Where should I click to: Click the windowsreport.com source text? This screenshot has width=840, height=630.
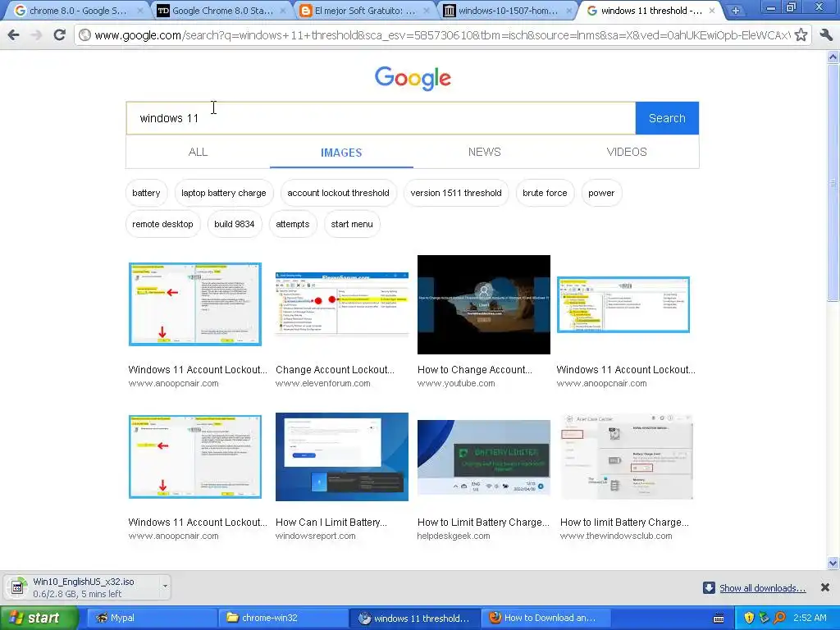coord(316,536)
